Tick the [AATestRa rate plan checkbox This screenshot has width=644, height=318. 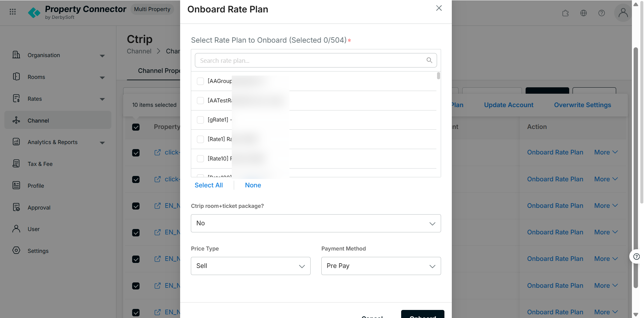click(x=200, y=101)
